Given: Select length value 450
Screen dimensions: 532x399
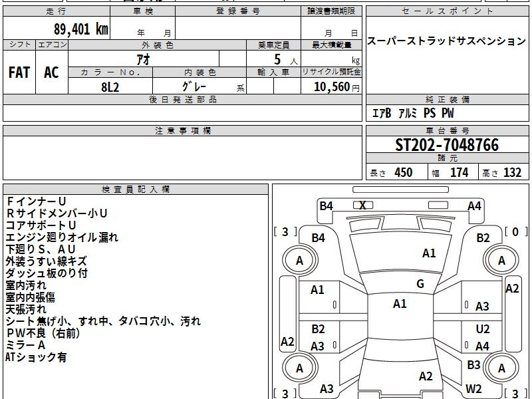Looking at the screenshot, I should tap(404, 173).
